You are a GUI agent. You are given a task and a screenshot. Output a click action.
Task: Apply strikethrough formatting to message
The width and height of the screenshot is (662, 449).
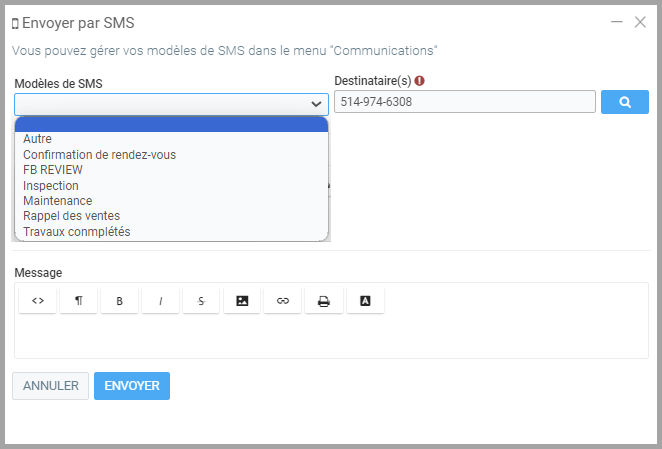click(201, 300)
